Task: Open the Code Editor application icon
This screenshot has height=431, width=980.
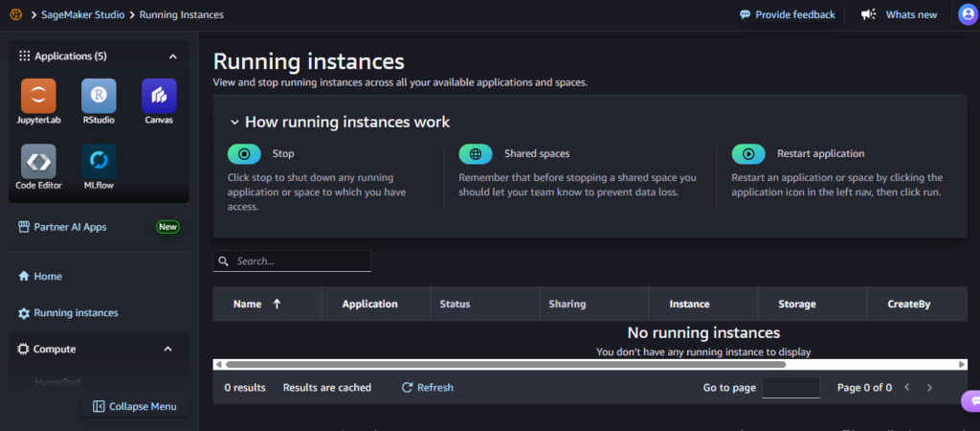Action: point(38,162)
